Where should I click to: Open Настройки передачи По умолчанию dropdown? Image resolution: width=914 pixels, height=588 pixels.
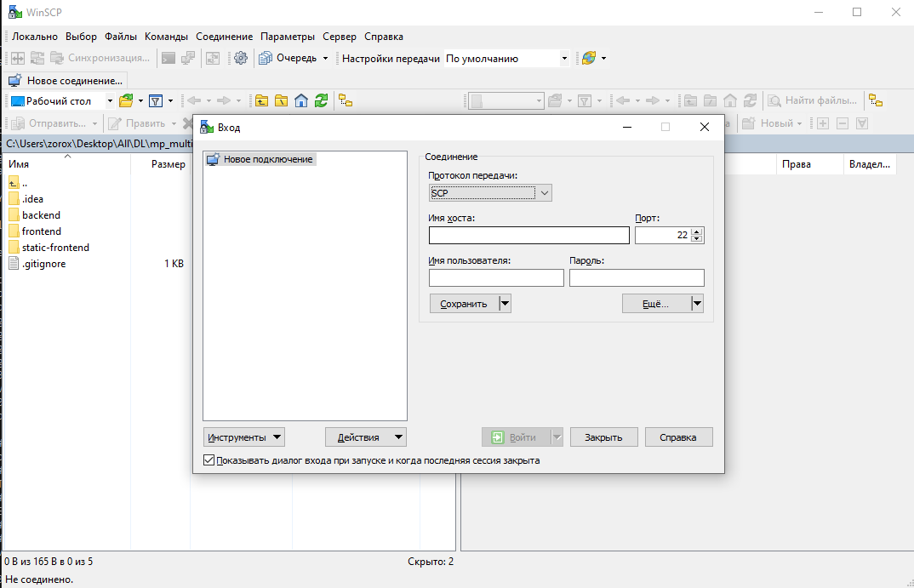pyautogui.click(x=564, y=58)
